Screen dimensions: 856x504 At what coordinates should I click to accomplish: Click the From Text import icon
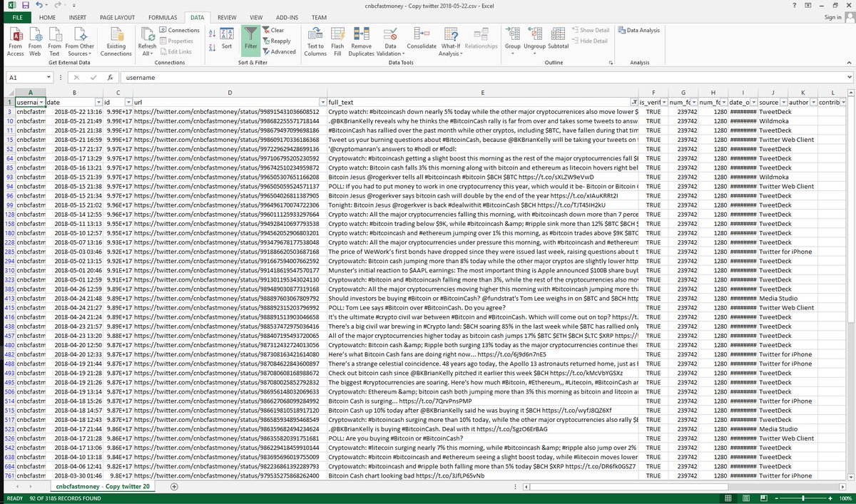pos(54,41)
